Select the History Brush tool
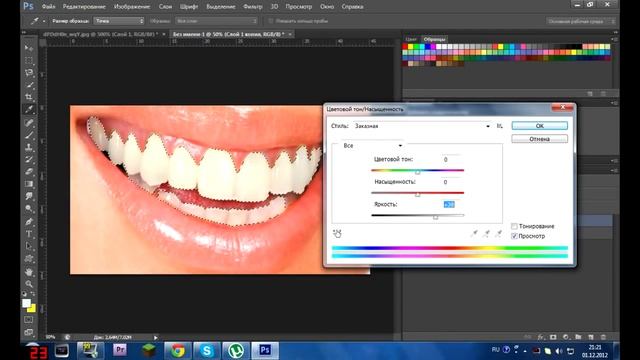This screenshot has width=640, height=360. click(29, 160)
